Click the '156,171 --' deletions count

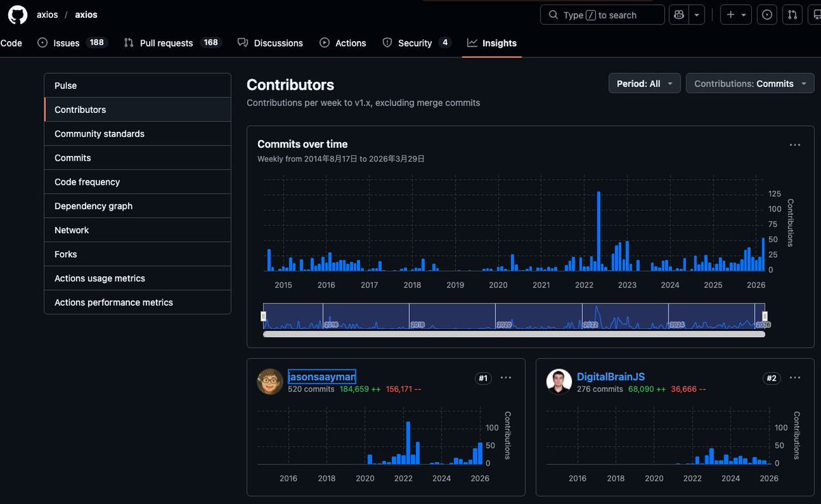coord(404,389)
